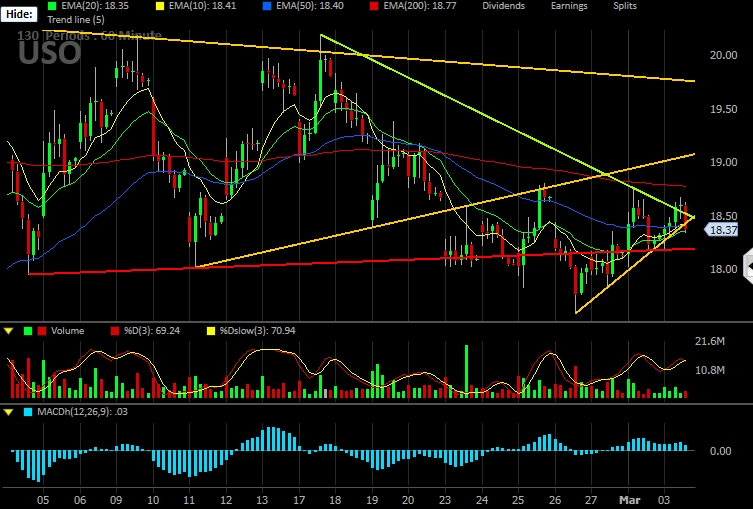Toggle Earnings display
Screen dimensions: 753x509
point(569,6)
